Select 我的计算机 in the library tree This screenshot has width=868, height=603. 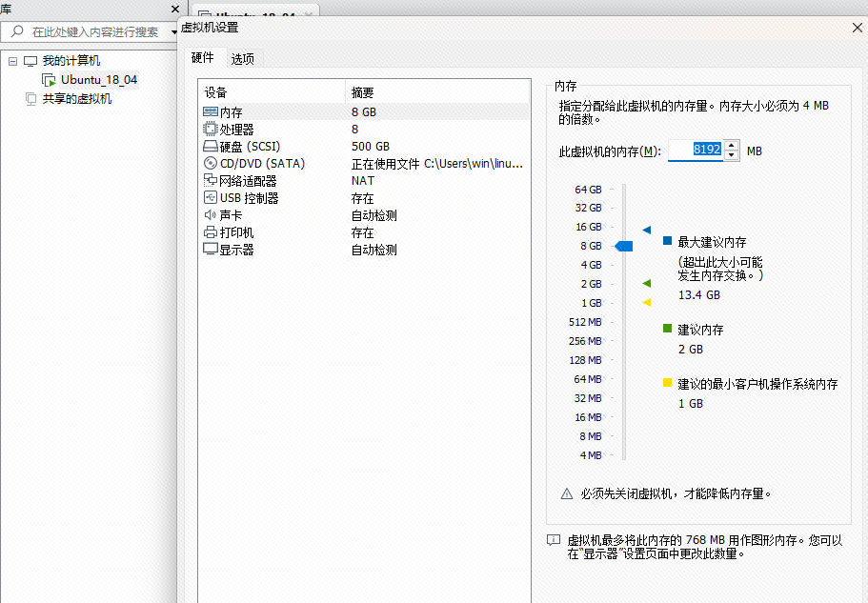(71, 61)
